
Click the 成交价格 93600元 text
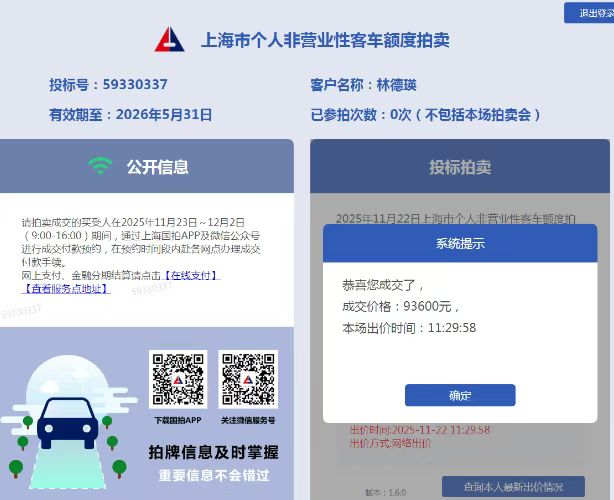coord(401,306)
